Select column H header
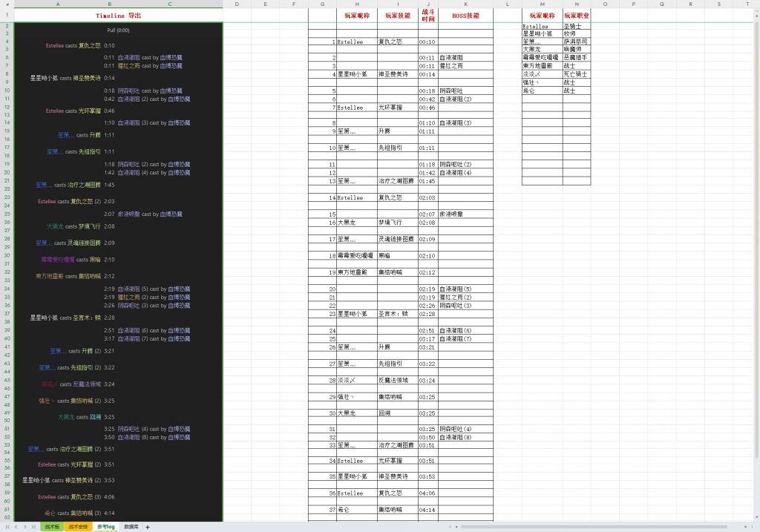Screen dimensions: 760x532 [357, 4]
